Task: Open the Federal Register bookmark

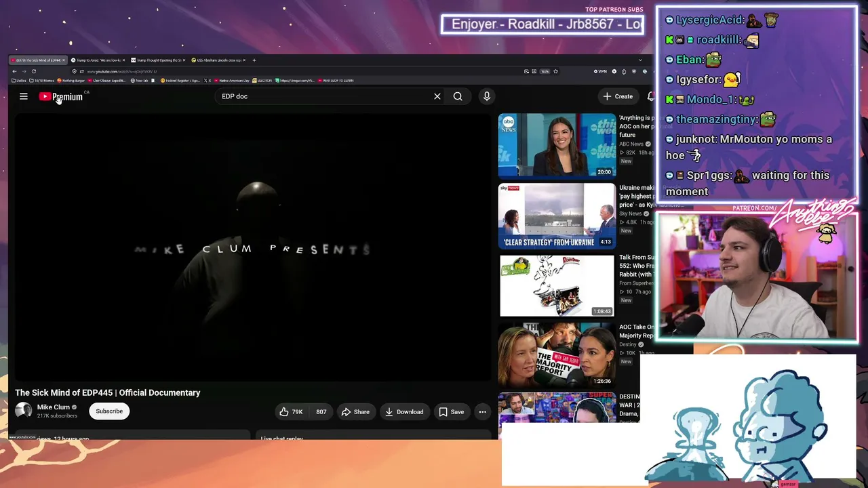Action: click(x=180, y=81)
